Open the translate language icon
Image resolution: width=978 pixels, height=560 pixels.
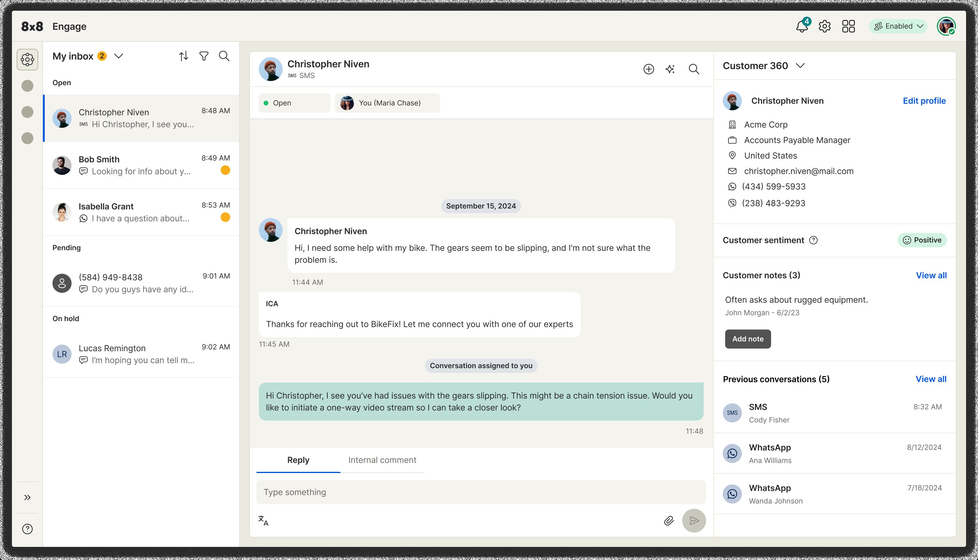tap(263, 520)
